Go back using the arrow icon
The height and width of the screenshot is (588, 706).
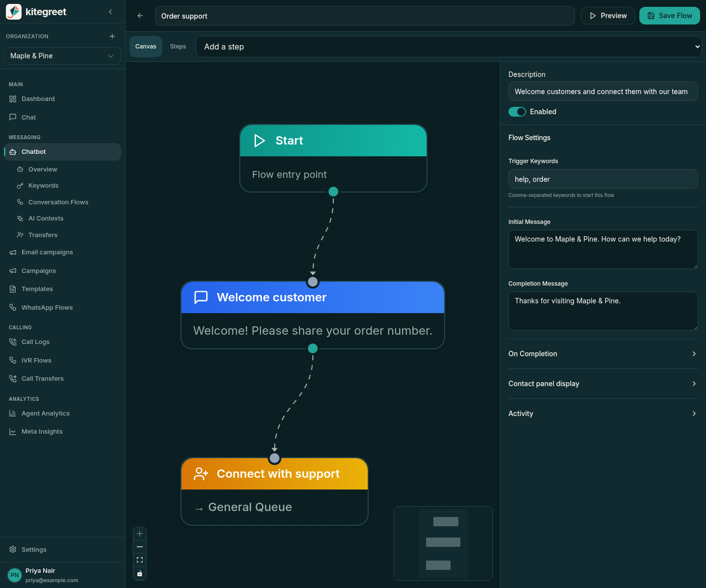(140, 16)
